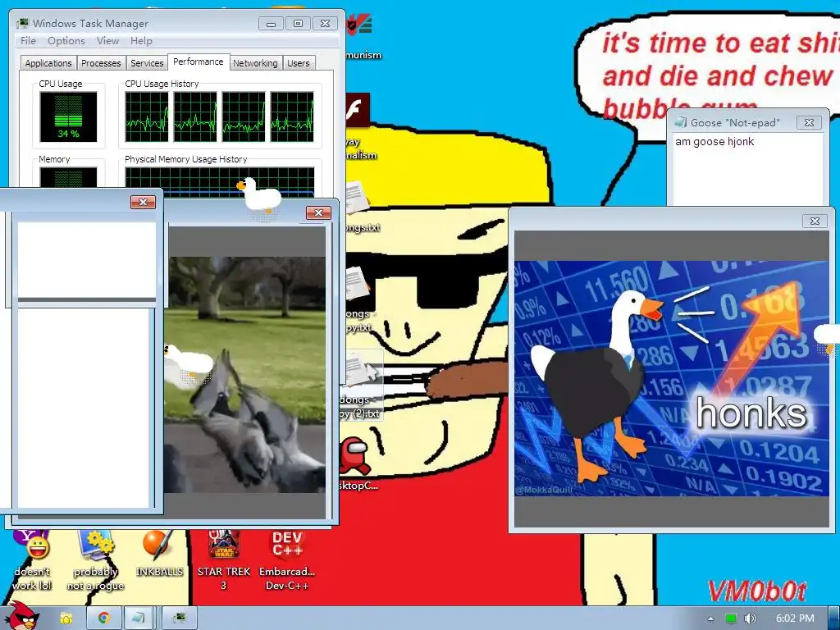Click Task Manager title bar icon

click(22, 23)
